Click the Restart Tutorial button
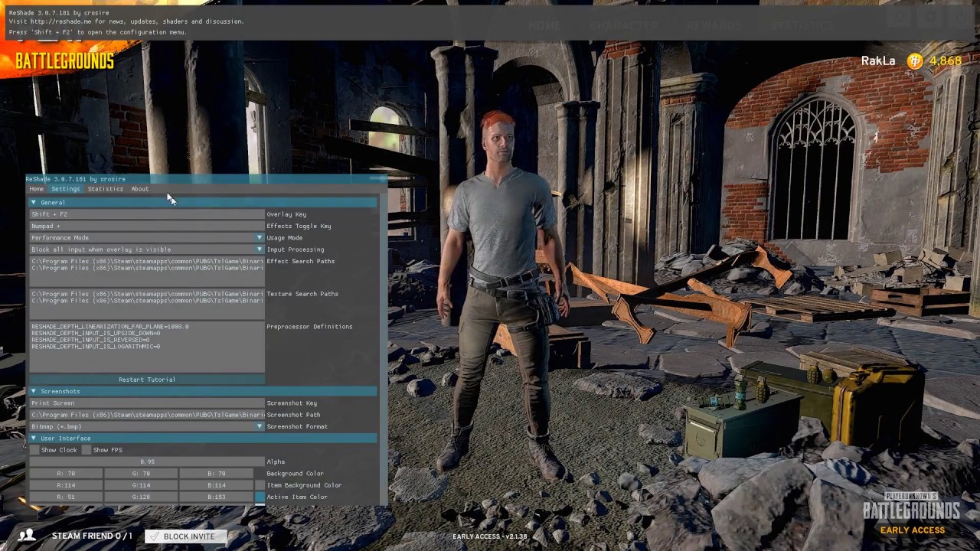This screenshot has height=551, width=980. point(147,380)
